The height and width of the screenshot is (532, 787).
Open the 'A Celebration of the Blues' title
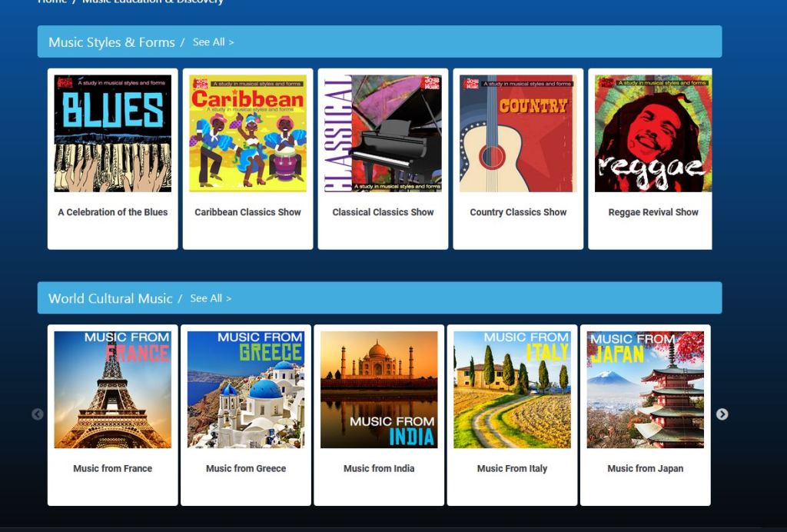point(113,212)
